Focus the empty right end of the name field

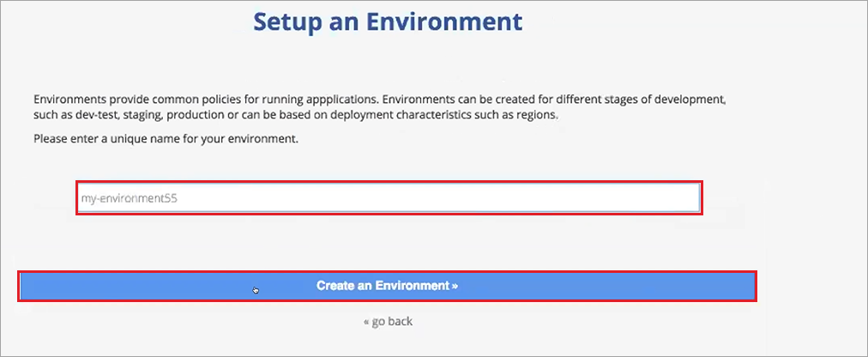tap(609, 197)
